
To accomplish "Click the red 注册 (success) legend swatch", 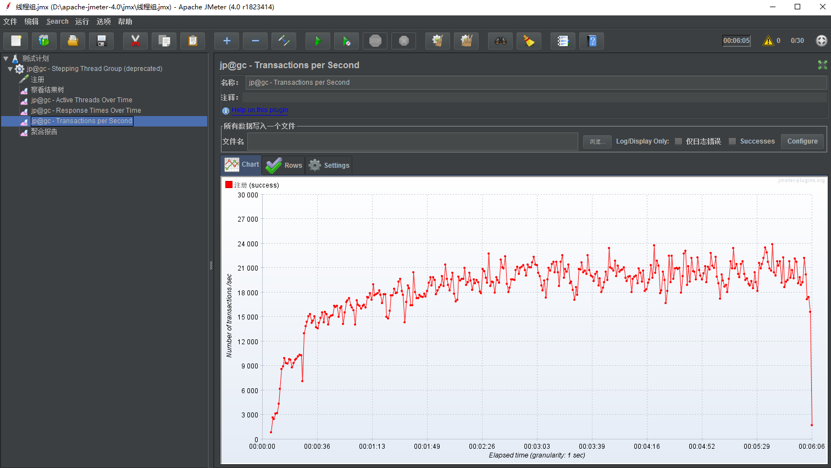I will tap(229, 184).
